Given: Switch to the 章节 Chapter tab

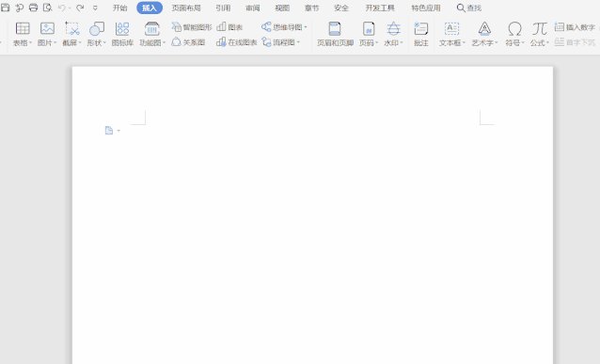Looking at the screenshot, I should [312, 8].
